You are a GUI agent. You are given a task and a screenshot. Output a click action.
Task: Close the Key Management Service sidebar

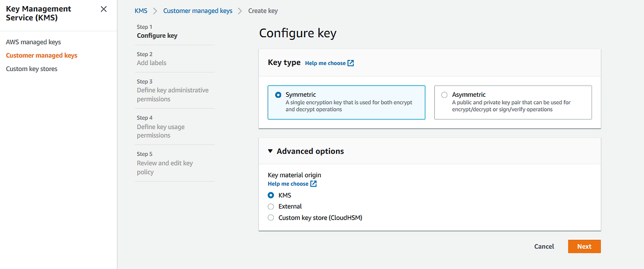coord(104,9)
